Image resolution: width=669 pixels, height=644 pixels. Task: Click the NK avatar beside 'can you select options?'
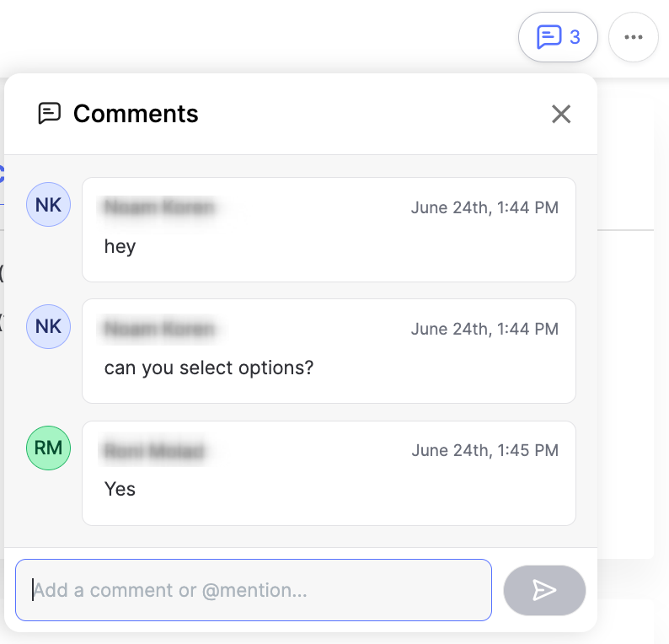pyautogui.click(x=49, y=326)
